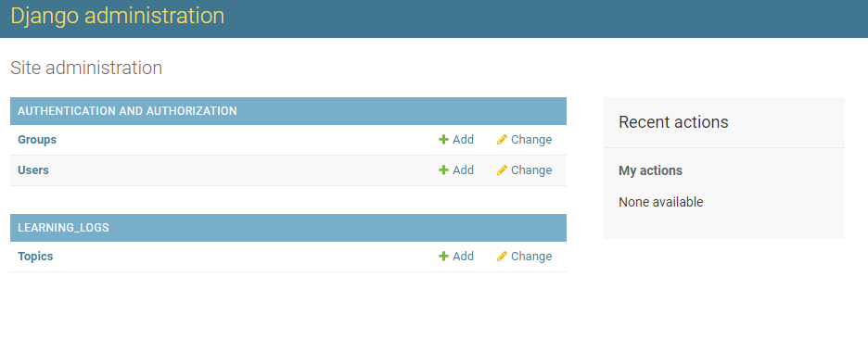Open the Groups model list
Viewport: 868px width, 339px height.
pyautogui.click(x=37, y=140)
